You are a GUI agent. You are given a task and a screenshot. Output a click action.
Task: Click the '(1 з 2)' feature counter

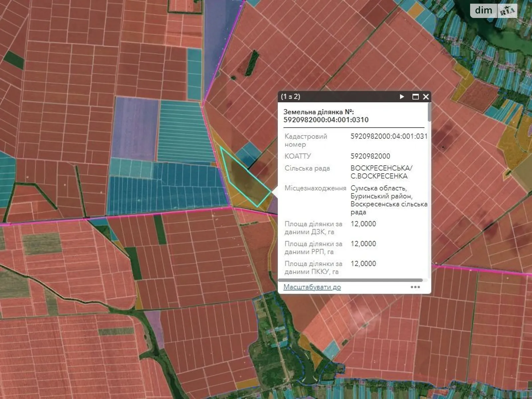tap(290, 97)
